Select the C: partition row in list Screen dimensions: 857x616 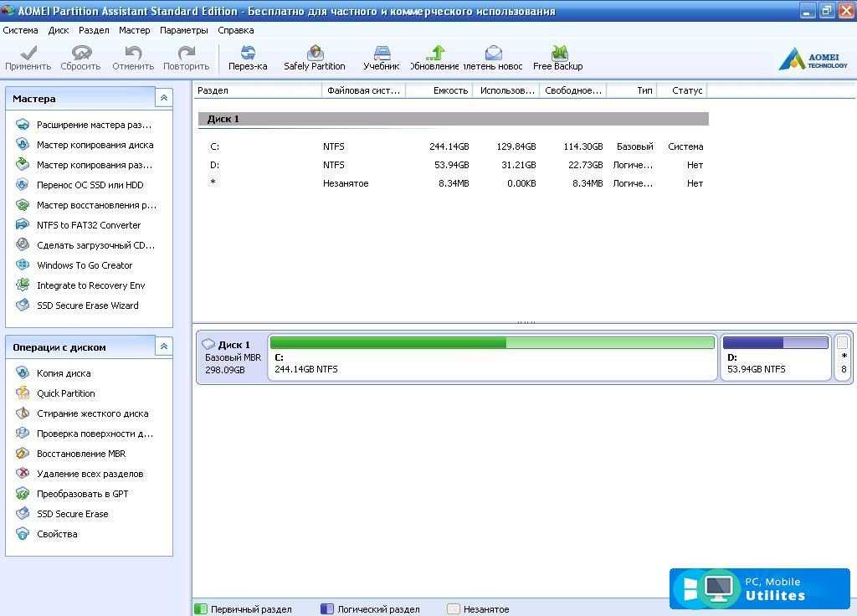tap(454, 146)
